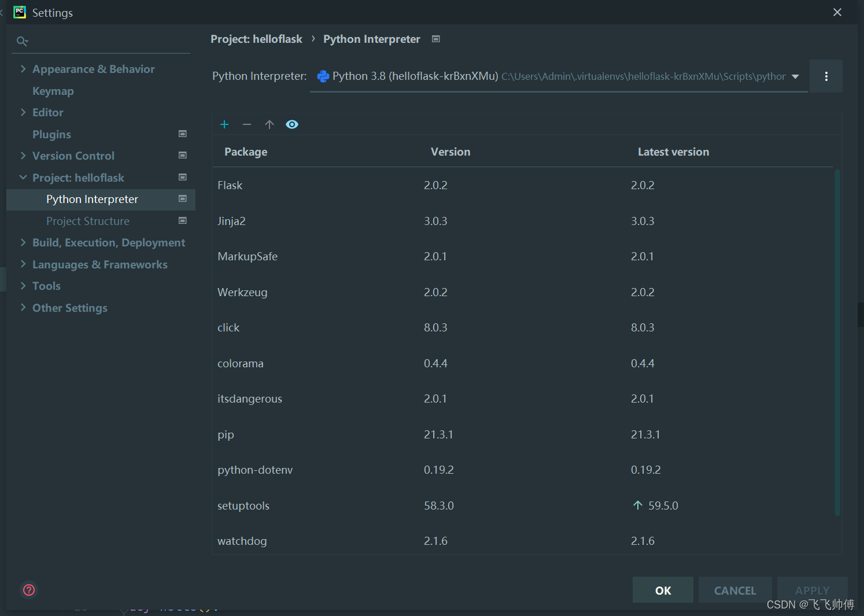Click the project-level icon beside Project Structure

(x=183, y=220)
